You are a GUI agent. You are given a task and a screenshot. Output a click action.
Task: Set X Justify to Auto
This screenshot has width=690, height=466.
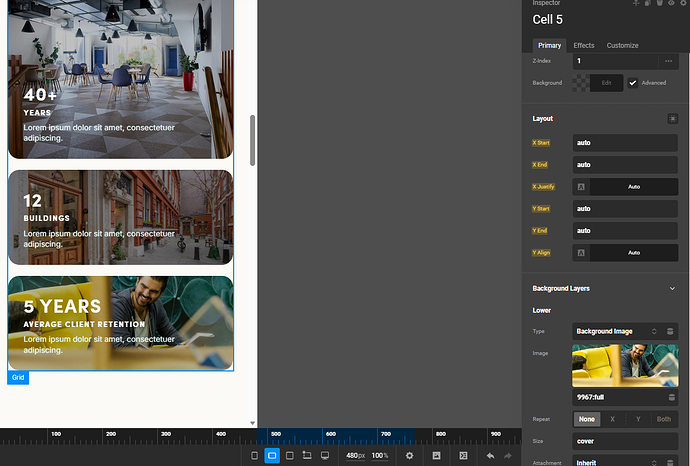(x=634, y=187)
